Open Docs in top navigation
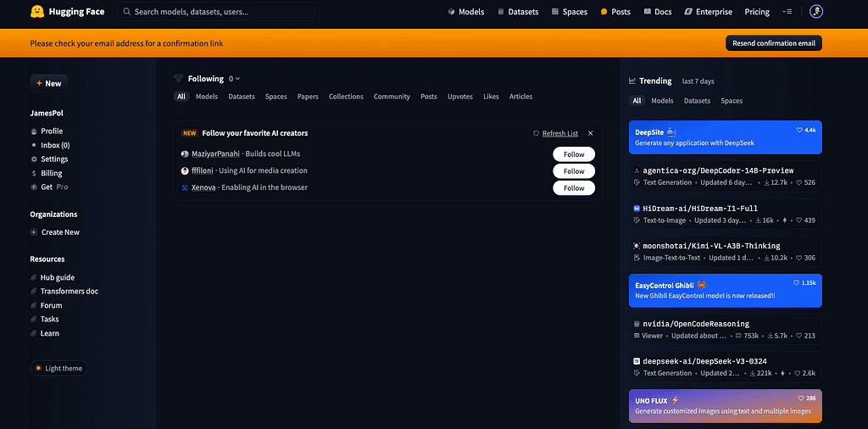868x429 pixels. 658,12
